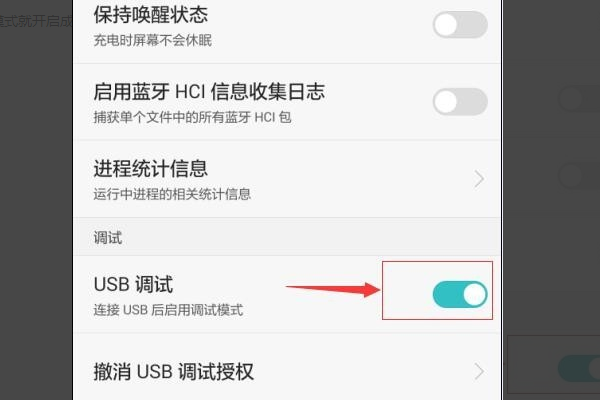Viewport: 600px width, 400px height.
Task: Select the USB 调试 title label
Action: point(134,284)
